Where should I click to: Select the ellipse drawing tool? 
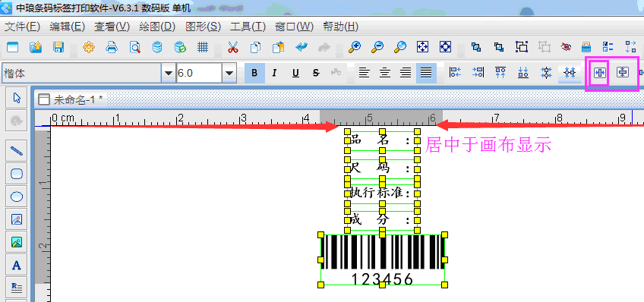17,197
